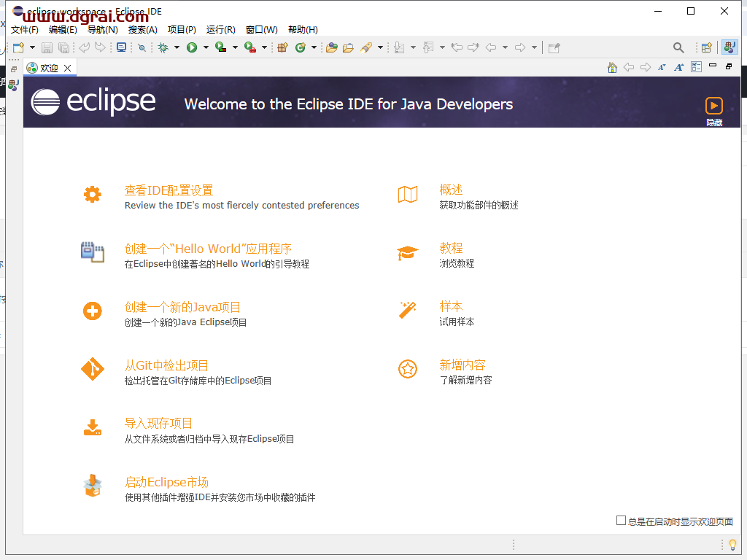Click the Undo arrow icon
Viewport: 747px width, 560px height.
coord(85,47)
